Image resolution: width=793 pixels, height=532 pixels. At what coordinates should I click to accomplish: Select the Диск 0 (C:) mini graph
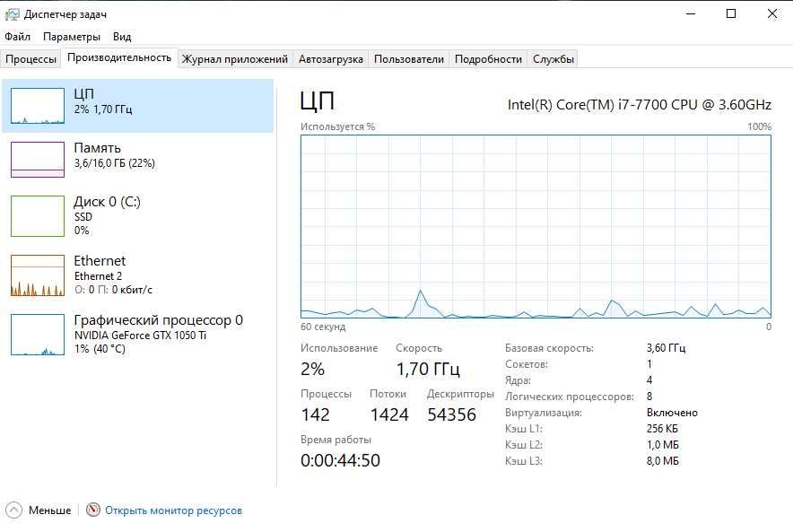[38, 216]
